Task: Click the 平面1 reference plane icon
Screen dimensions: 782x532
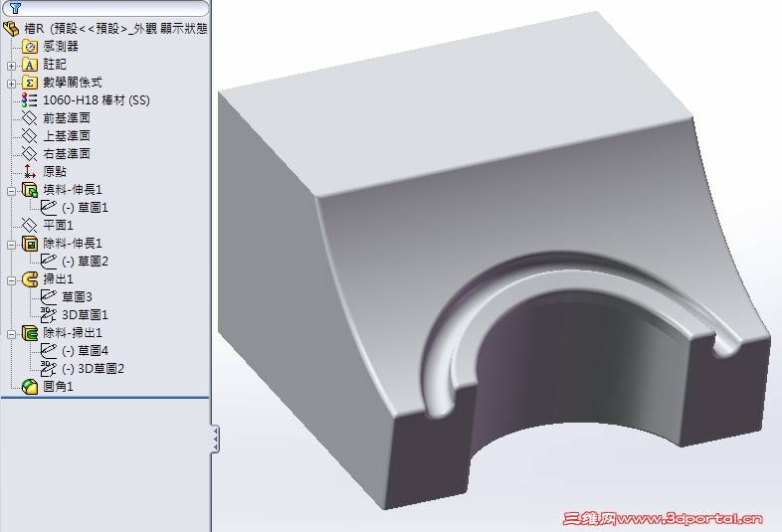Action: coord(30,226)
